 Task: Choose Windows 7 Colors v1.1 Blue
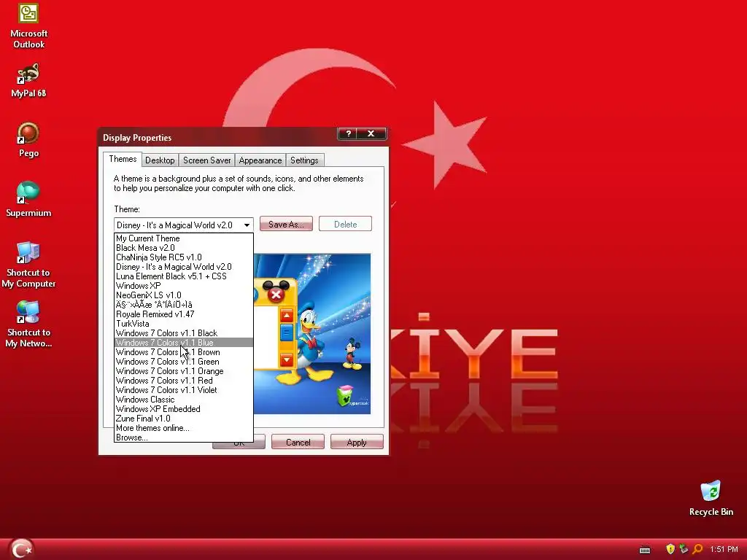tap(183, 343)
